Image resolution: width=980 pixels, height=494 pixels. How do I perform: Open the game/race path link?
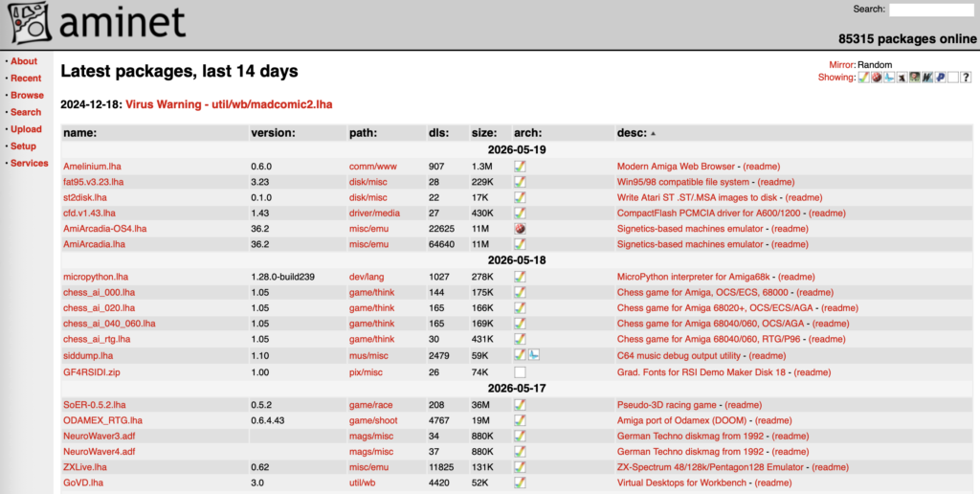(x=371, y=405)
